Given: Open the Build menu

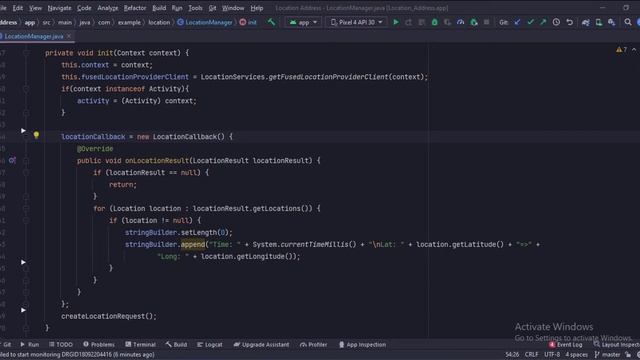Looking at the screenshot, I should (159, 8).
